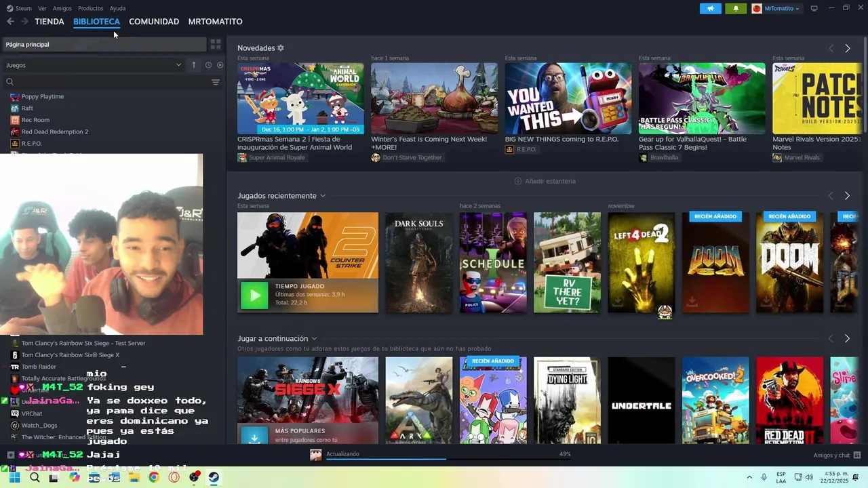
Task: Show hidden system tray icons chevron
Action: click(x=749, y=477)
